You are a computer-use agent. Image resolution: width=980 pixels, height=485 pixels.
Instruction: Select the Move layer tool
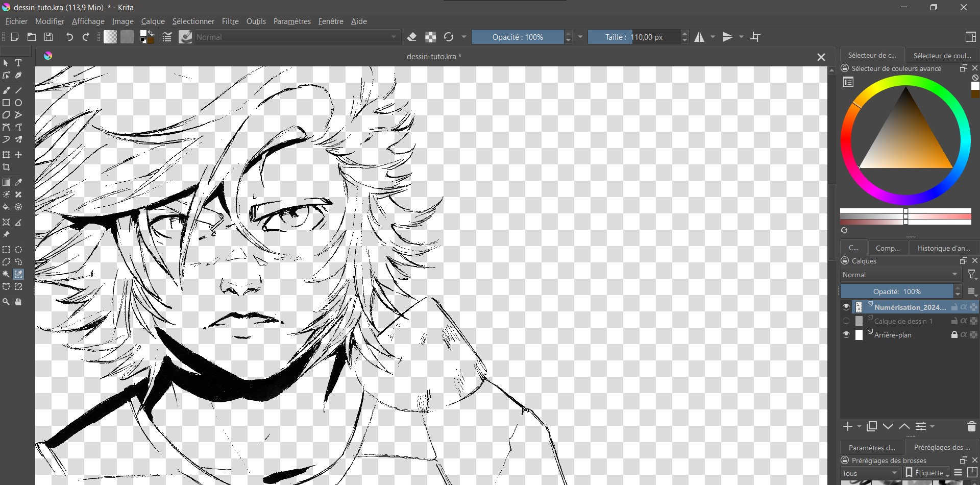point(18,155)
